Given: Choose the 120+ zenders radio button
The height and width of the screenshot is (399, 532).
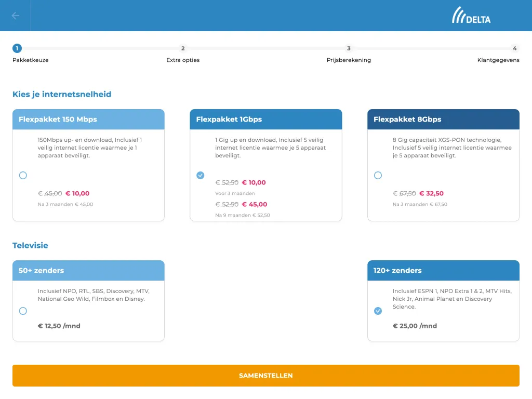Looking at the screenshot, I should [x=378, y=311].
